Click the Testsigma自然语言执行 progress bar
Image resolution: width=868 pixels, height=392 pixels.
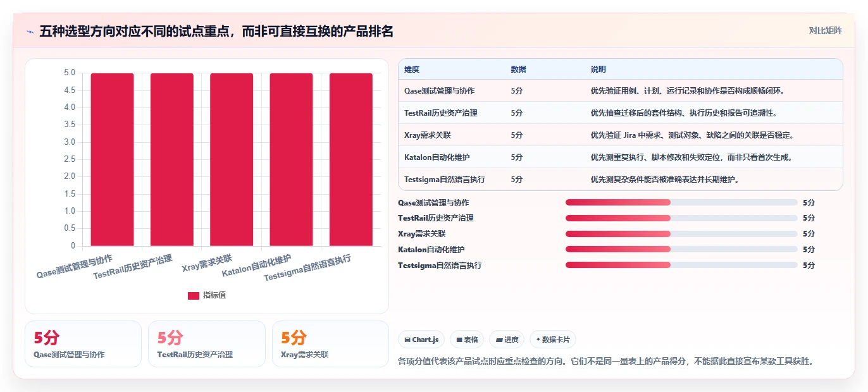pyautogui.click(x=681, y=265)
